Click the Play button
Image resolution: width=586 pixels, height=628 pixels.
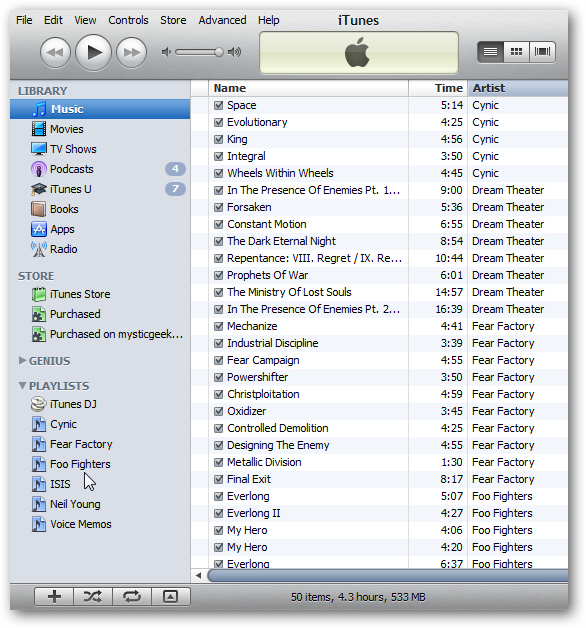click(93, 52)
